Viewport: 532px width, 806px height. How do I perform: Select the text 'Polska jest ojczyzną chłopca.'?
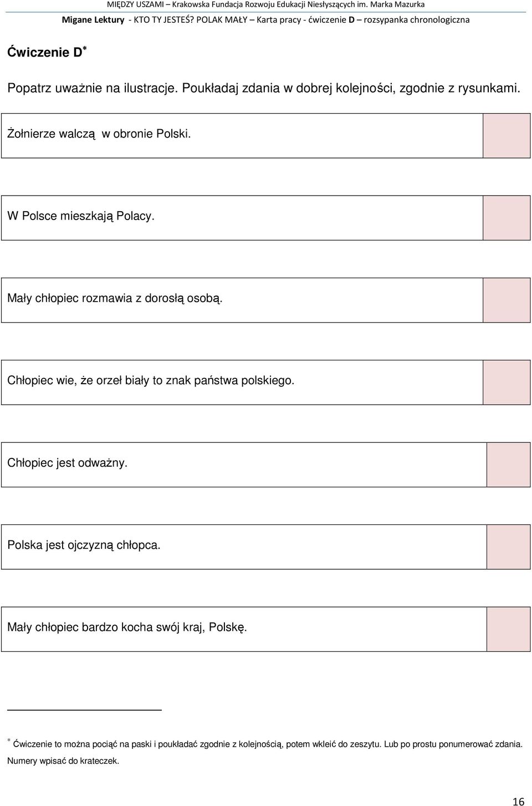pos(84,545)
